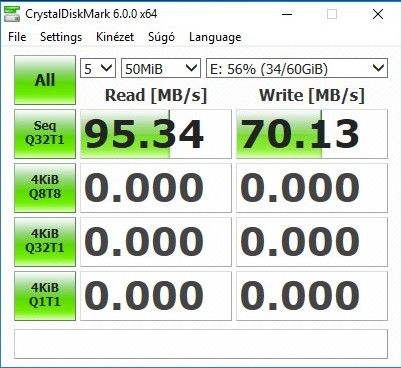
Task: Minimize the CrystalDiskMark window
Action: point(287,14)
